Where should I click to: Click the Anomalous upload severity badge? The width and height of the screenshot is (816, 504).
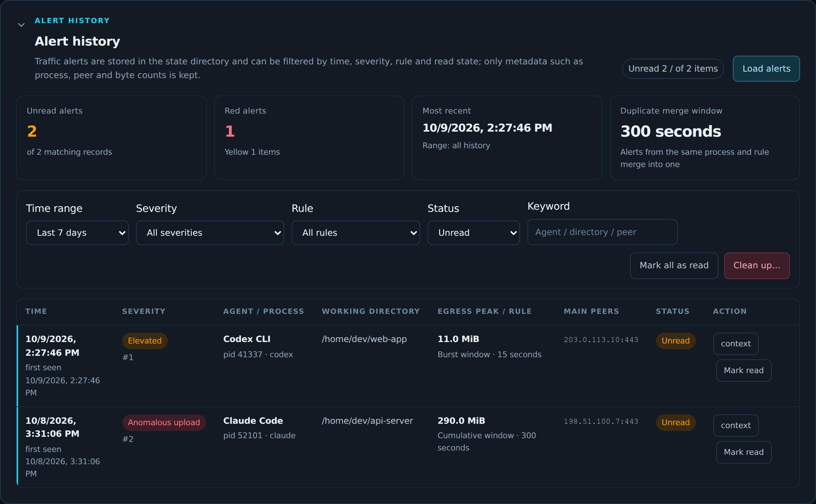click(164, 423)
